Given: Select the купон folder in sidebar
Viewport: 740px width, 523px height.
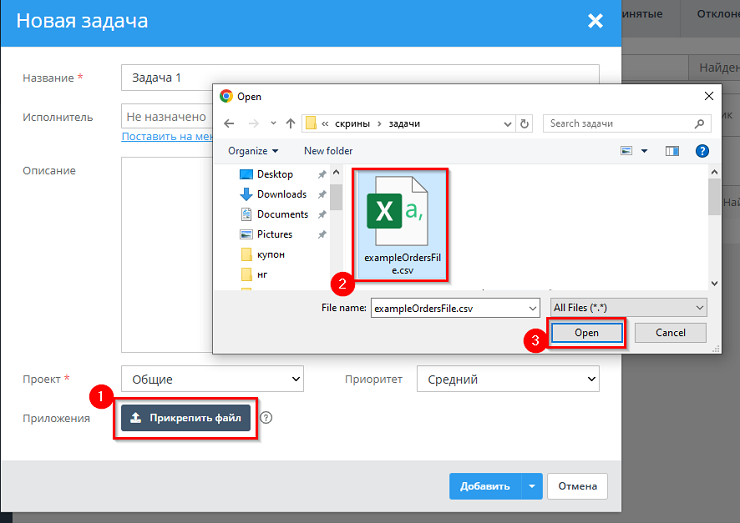Looking at the screenshot, I should [x=270, y=254].
